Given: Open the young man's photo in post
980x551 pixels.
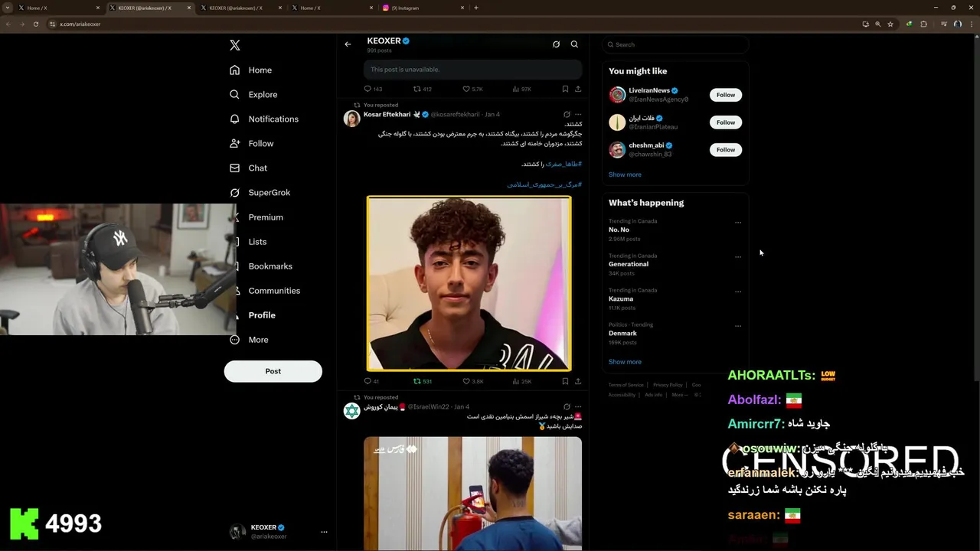Looking at the screenshot, I should click(469, 283).
